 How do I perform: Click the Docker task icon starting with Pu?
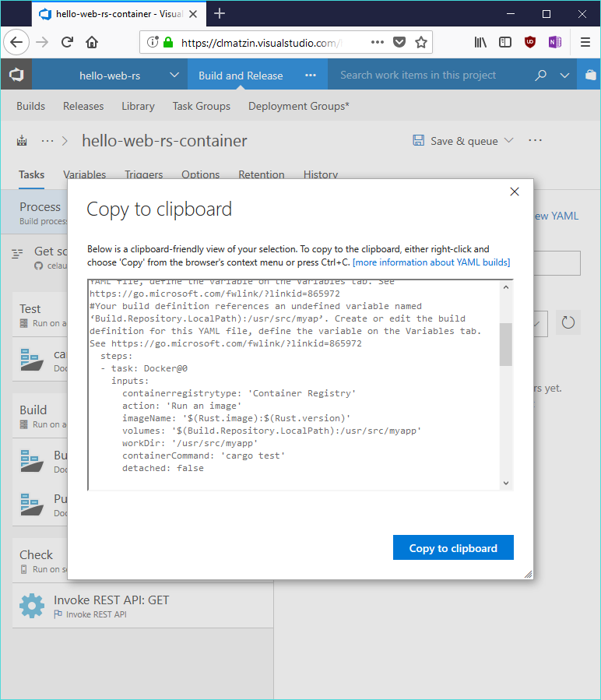[x=32, y=504]
